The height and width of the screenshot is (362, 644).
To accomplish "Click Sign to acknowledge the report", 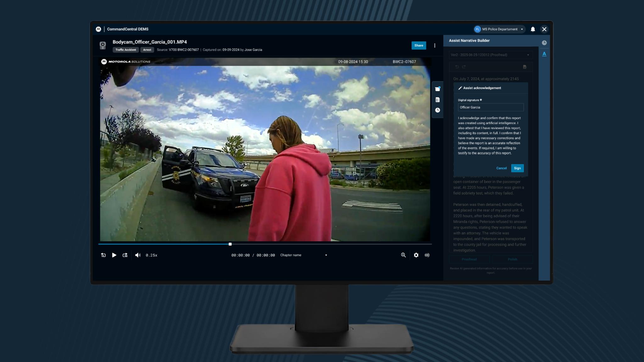I will click(x=517, y=168).
